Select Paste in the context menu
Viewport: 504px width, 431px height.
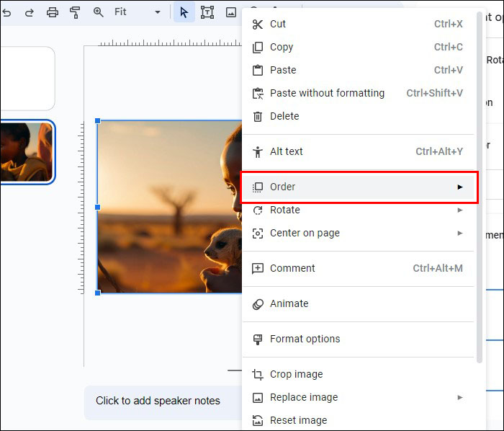tap(358, 70)
